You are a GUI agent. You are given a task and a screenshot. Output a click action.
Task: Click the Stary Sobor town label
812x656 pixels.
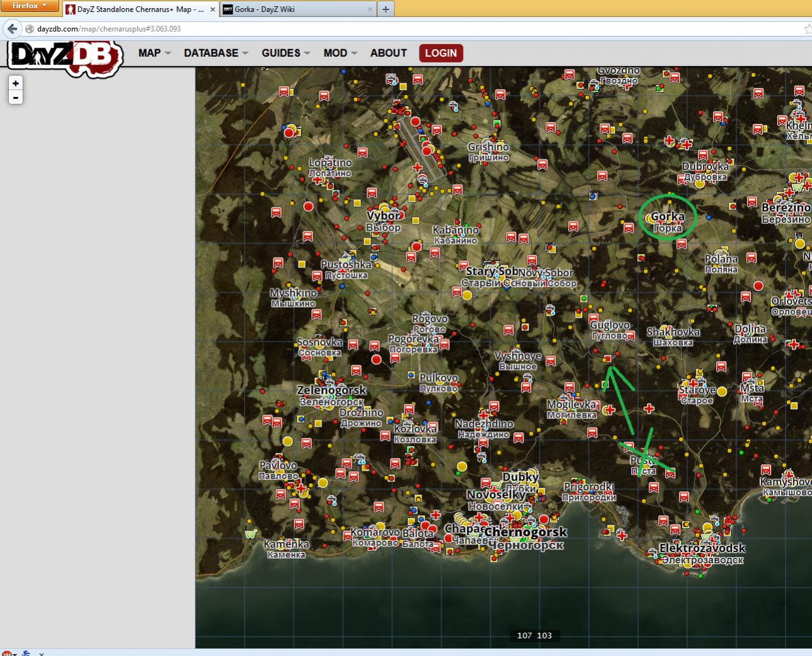(492, 277)
